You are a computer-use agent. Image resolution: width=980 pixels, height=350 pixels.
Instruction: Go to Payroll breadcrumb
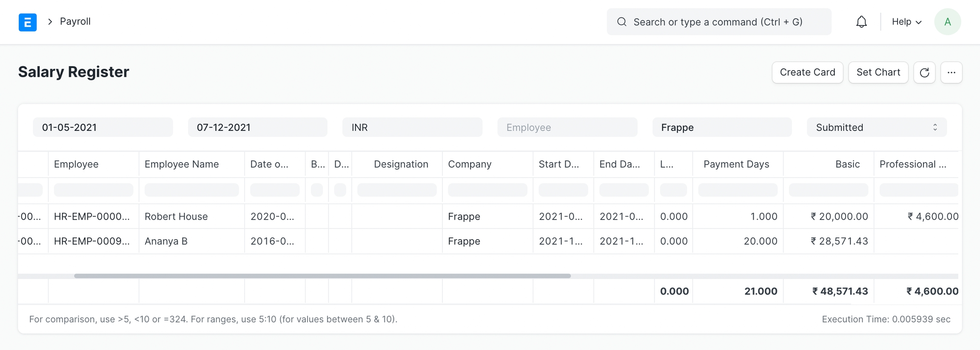(75, 21)
